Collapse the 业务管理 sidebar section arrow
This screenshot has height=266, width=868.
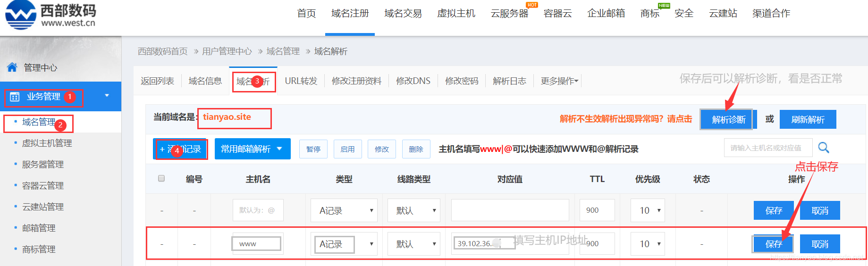[107, 96]
